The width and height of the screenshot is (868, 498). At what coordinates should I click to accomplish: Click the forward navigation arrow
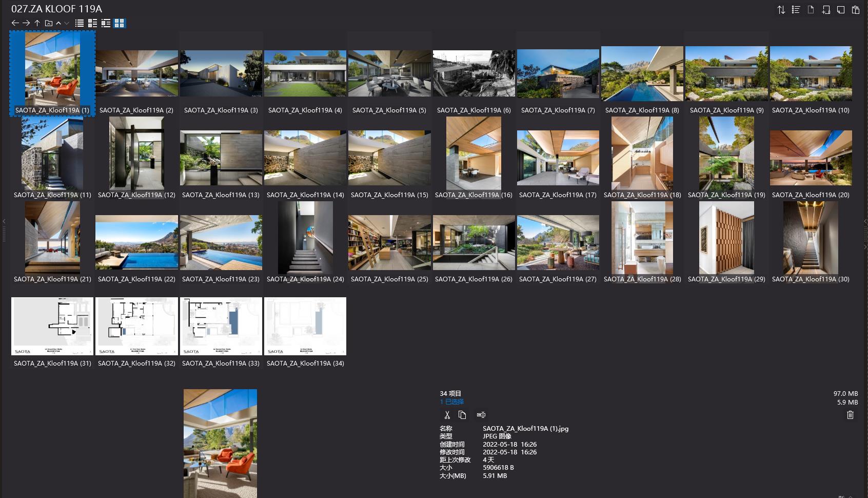coord(26,23)
